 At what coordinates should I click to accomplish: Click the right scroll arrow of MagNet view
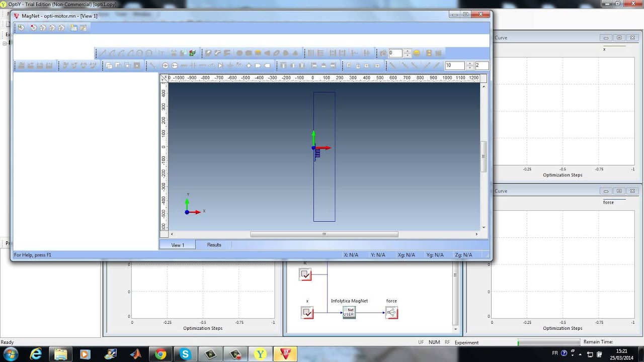click(x=476, y=234)
